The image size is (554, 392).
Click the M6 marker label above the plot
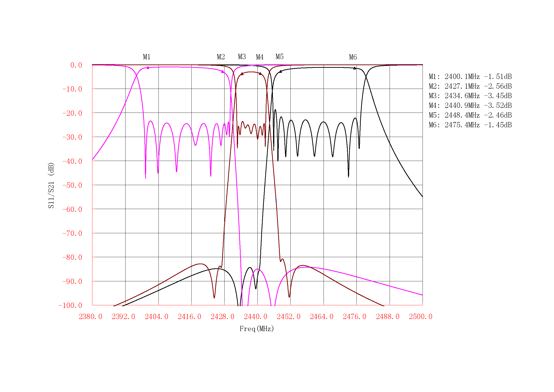[x=353, y=57]
